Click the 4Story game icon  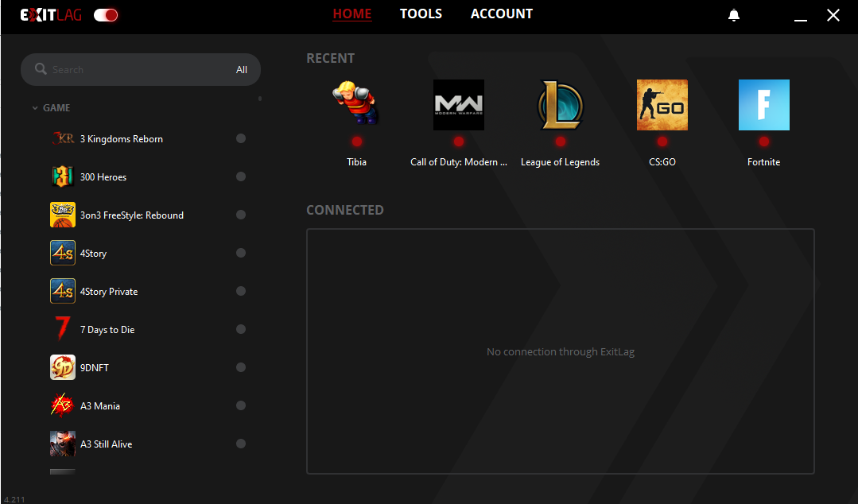pos(63,253)
